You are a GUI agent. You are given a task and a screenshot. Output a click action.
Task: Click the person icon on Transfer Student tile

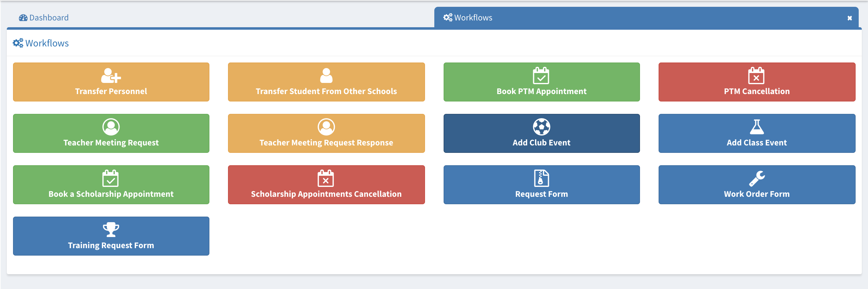click(x=326, y=76)
